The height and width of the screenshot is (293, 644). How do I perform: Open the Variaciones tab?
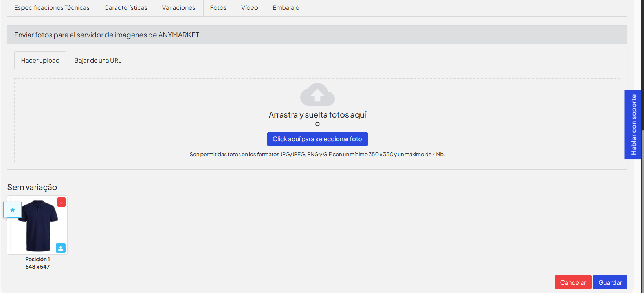pos(179,8)
